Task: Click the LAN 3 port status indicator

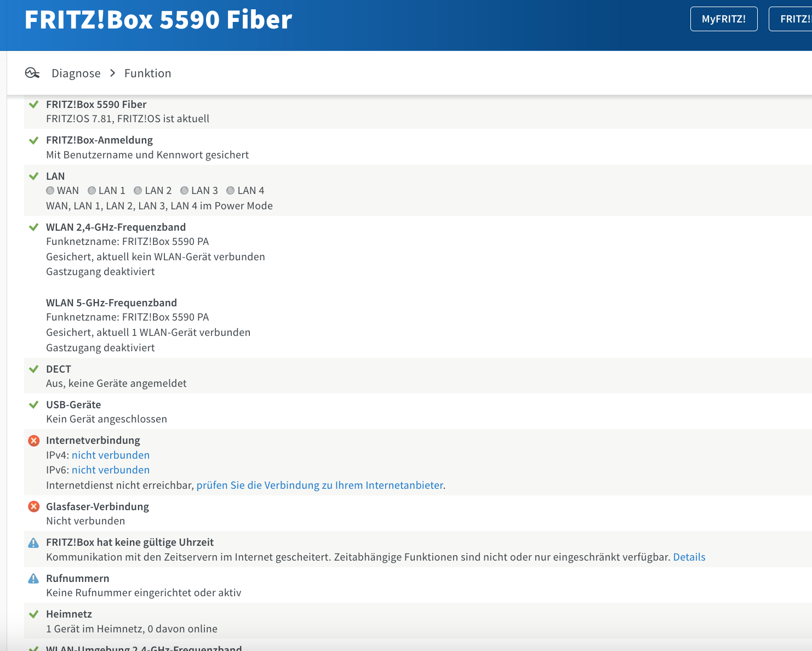Action: click(x=185, y=191)
